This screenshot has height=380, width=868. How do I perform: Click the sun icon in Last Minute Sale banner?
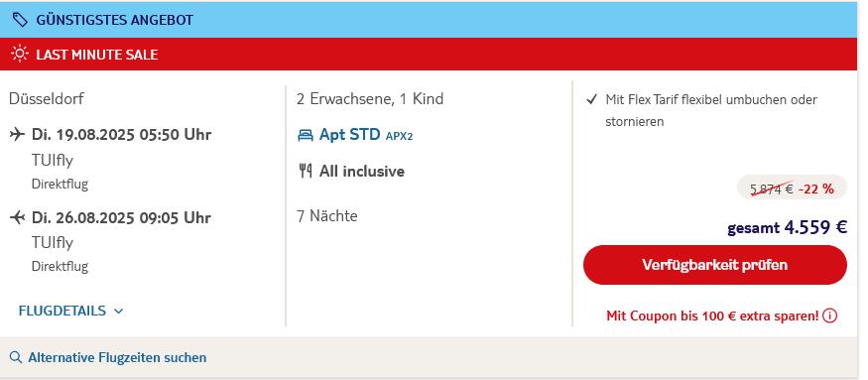[x=20, y=55]
